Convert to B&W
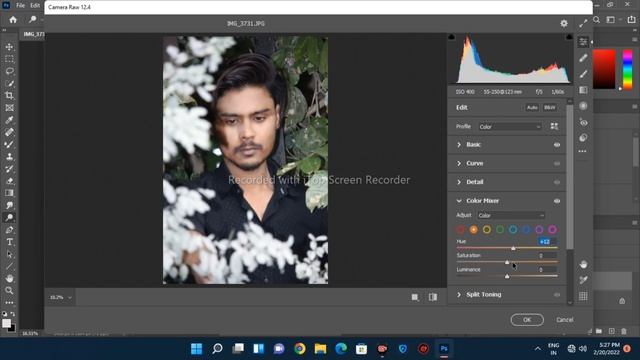The height and width of the screenshot is (360, 640). 550,107
